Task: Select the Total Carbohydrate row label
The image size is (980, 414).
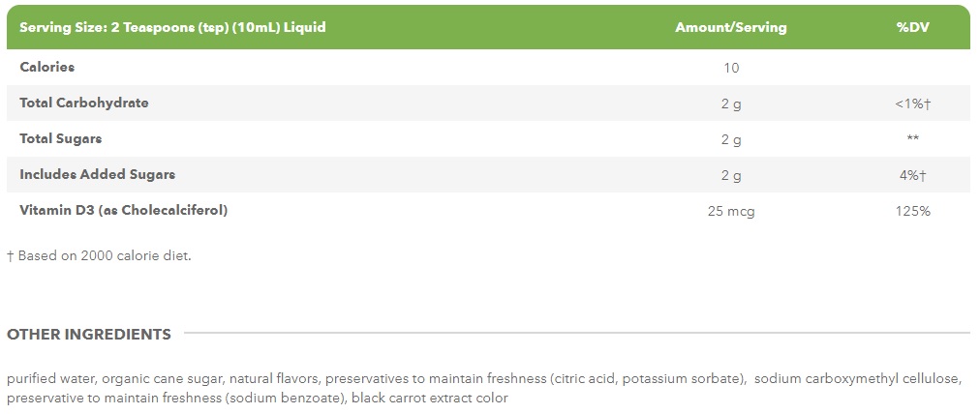Action: click(83, 103)
